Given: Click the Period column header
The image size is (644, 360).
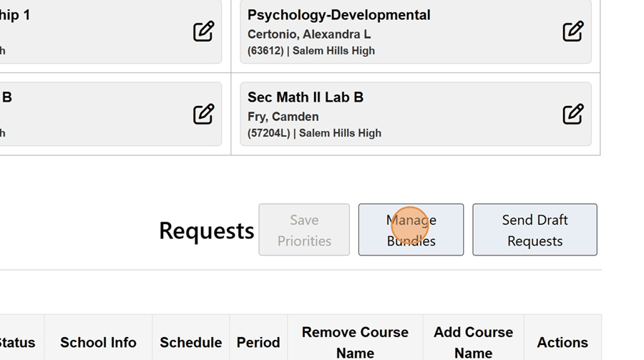Looking at the screenshot, I should click(258, 343).
